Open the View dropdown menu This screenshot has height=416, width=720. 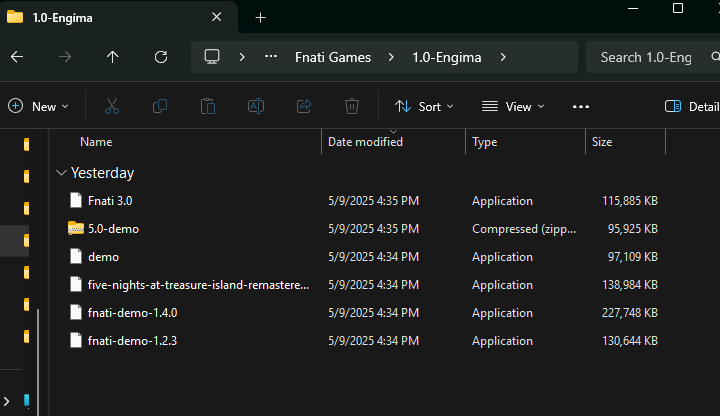pos(513,107)
